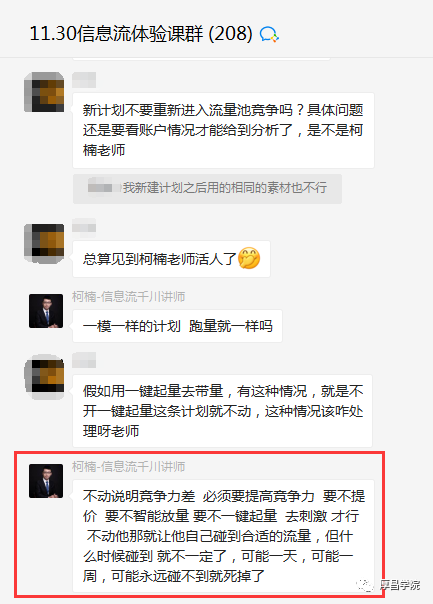Select the message 一模一样的计划 跑量就一样吗

pyautogui.click(x=177, y=326)
